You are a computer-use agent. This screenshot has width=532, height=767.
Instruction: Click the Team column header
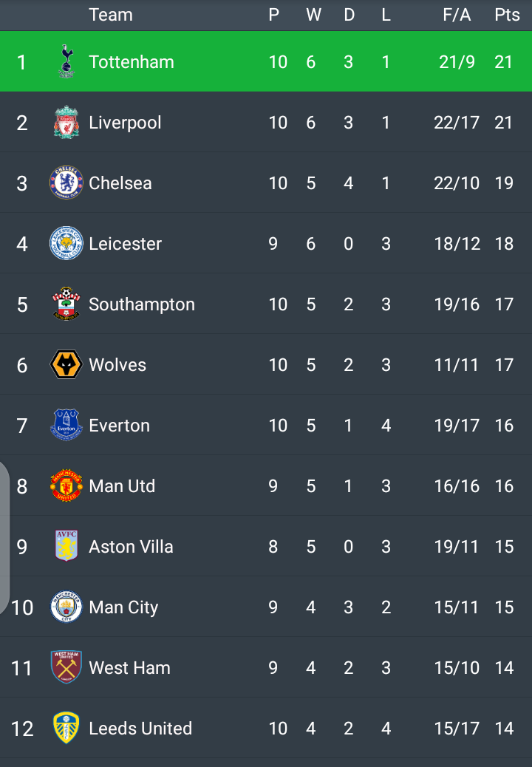click(x=111, y=15)
